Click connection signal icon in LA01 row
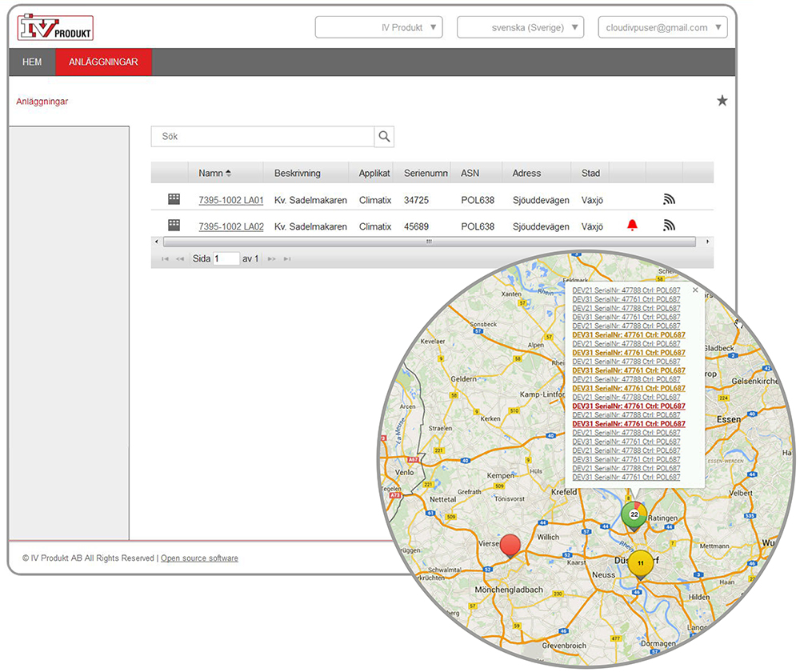Viewport: 800px width, 672px height. click(669, 199)
